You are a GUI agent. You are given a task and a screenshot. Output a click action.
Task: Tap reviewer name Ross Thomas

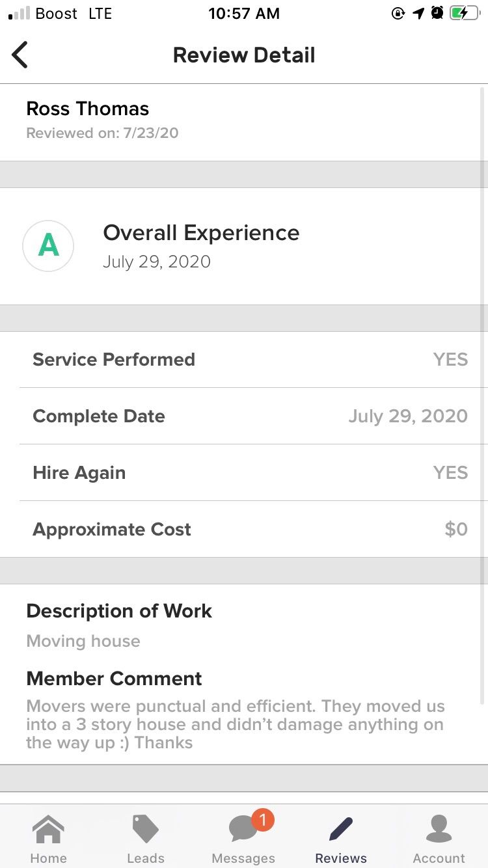pyautogui.click(x=88, y=109)
